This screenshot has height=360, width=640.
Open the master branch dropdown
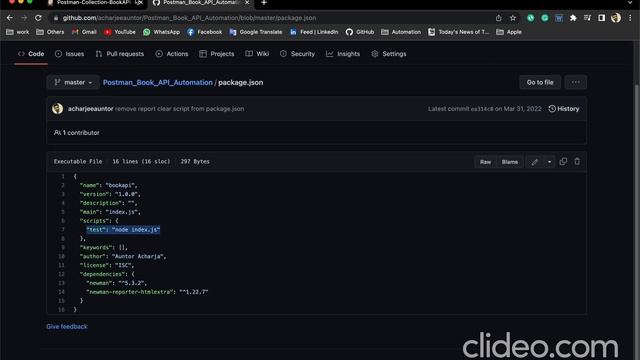coord(73,82)
